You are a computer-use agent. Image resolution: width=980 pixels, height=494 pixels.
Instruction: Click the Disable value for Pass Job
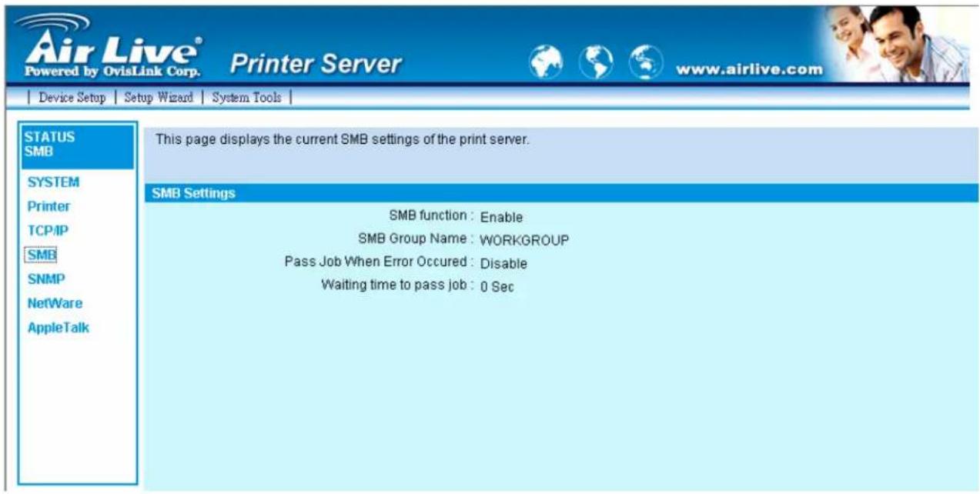pyautogui.click(x=503, y=264)
